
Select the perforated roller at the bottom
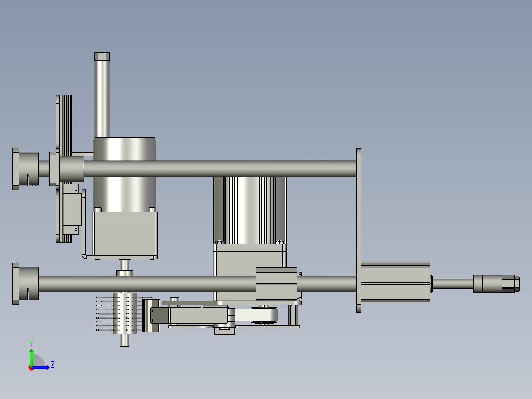point(125,313)
